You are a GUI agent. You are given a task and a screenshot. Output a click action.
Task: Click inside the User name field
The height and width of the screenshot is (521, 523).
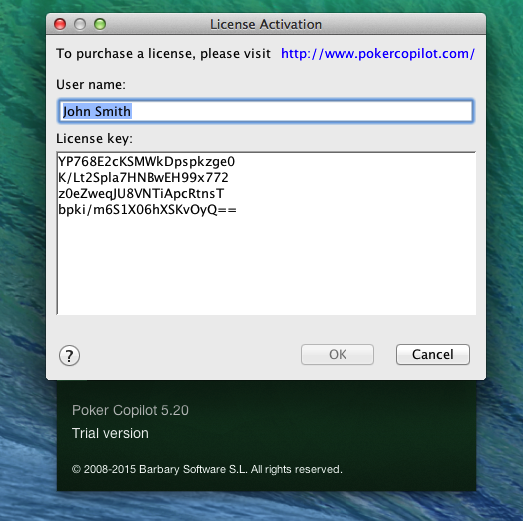point(266,111)
